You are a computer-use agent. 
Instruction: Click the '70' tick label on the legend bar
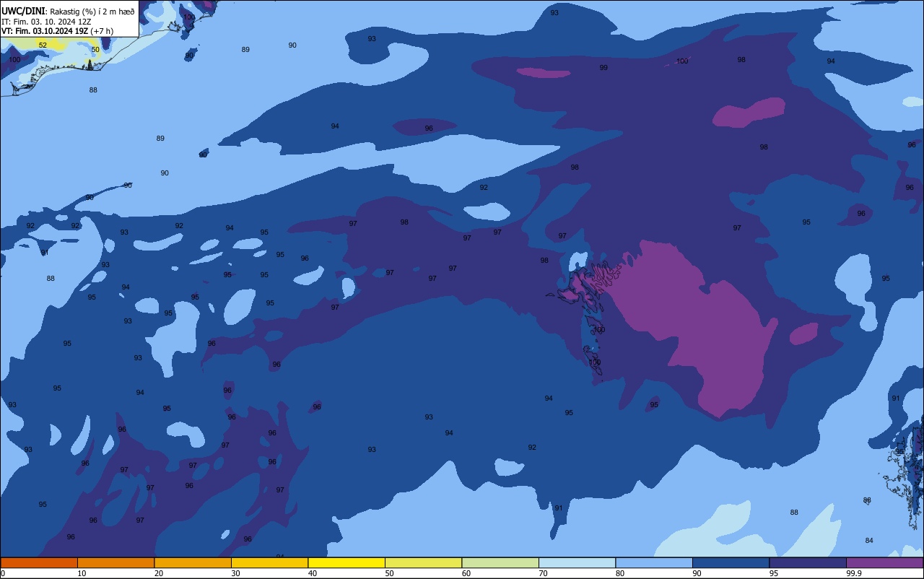click(543, 573)
